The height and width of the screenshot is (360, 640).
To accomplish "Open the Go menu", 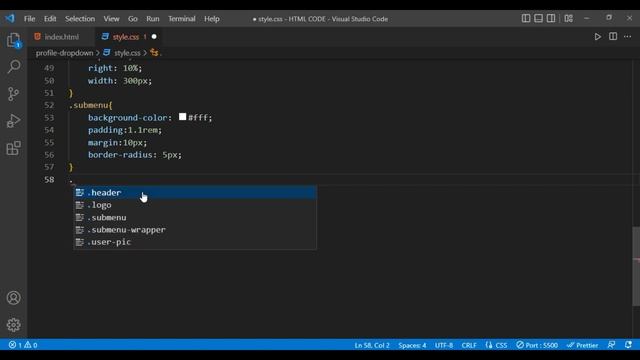I will (133, 19).
